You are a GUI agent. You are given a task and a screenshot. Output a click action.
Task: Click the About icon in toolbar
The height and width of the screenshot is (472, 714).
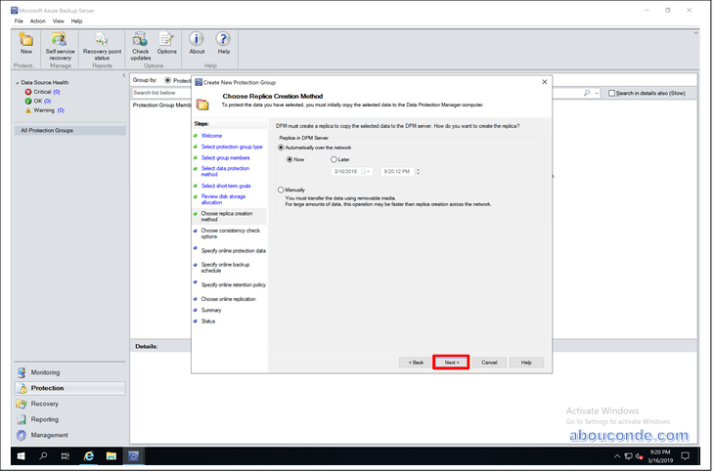click(197, 43)
